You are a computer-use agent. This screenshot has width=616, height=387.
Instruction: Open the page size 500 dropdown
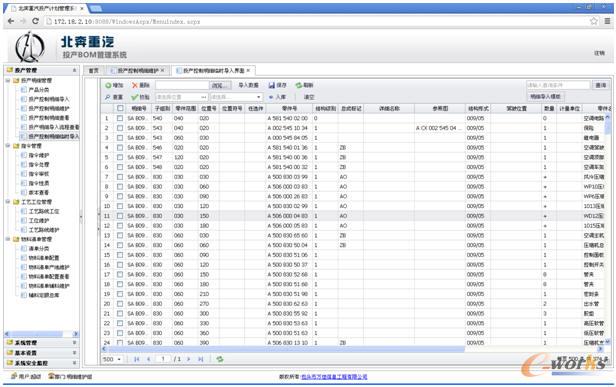[x=112, y=359]
